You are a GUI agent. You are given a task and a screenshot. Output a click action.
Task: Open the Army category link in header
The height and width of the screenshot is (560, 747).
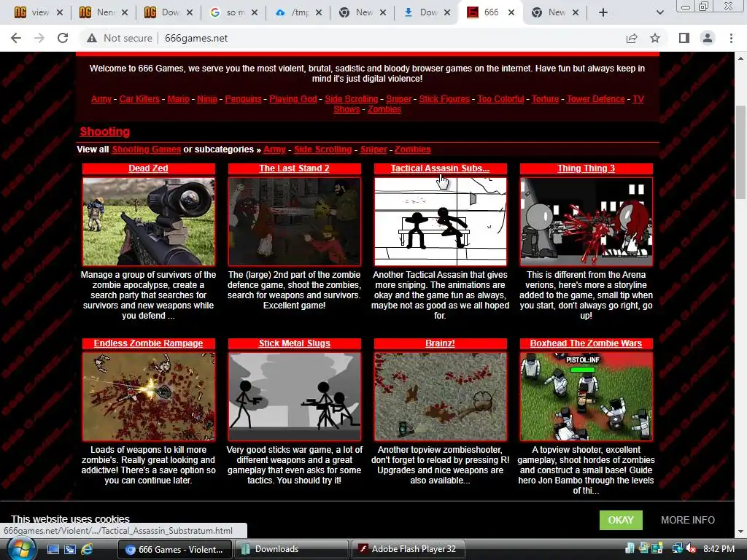pyautogui.click(x=101, y=99)
